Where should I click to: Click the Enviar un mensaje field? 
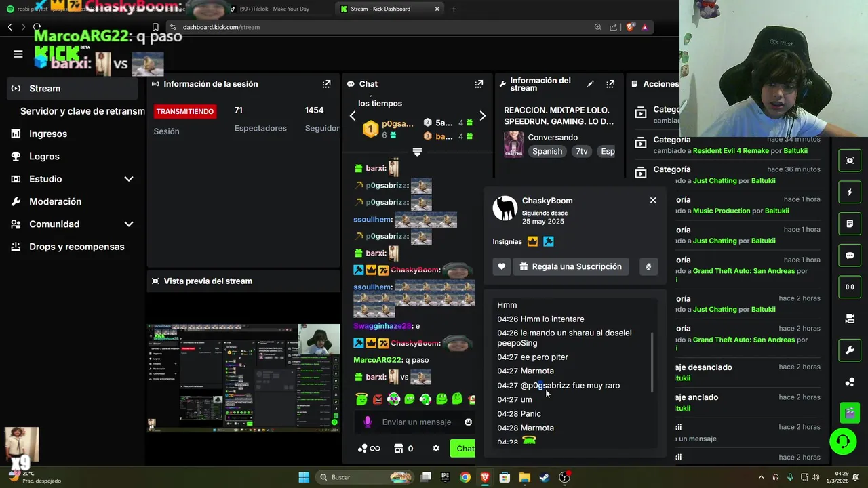point(416,422)
